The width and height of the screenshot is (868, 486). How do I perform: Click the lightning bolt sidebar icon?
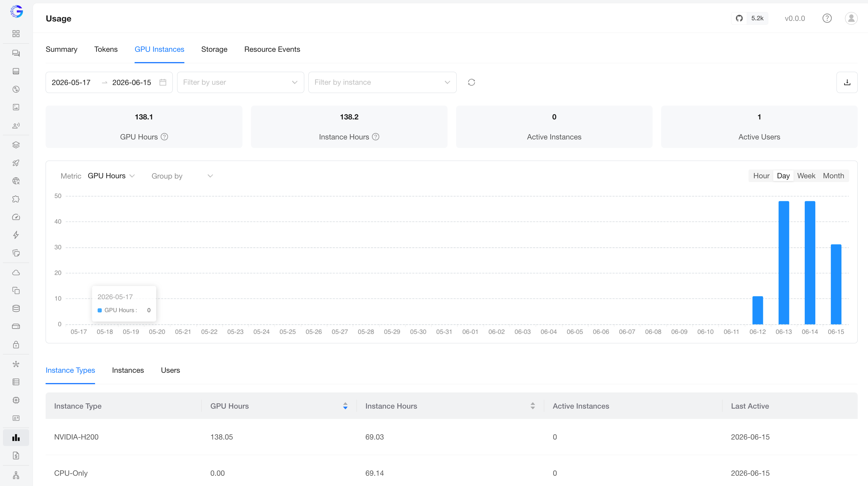16,235
